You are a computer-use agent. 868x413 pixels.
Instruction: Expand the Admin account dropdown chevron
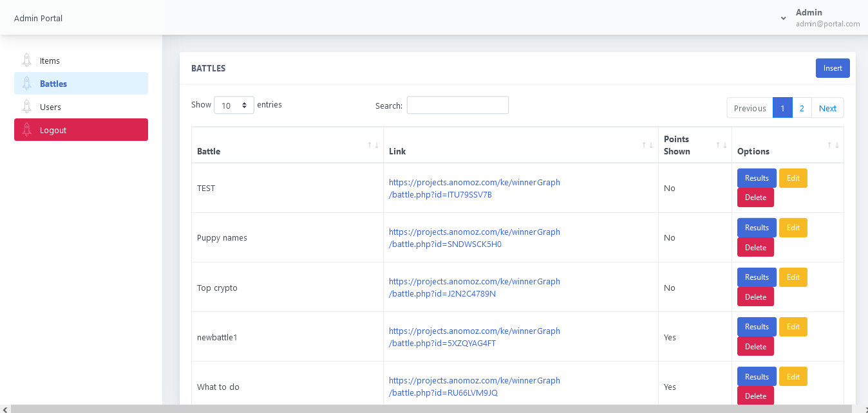click(x=783, y=18)
